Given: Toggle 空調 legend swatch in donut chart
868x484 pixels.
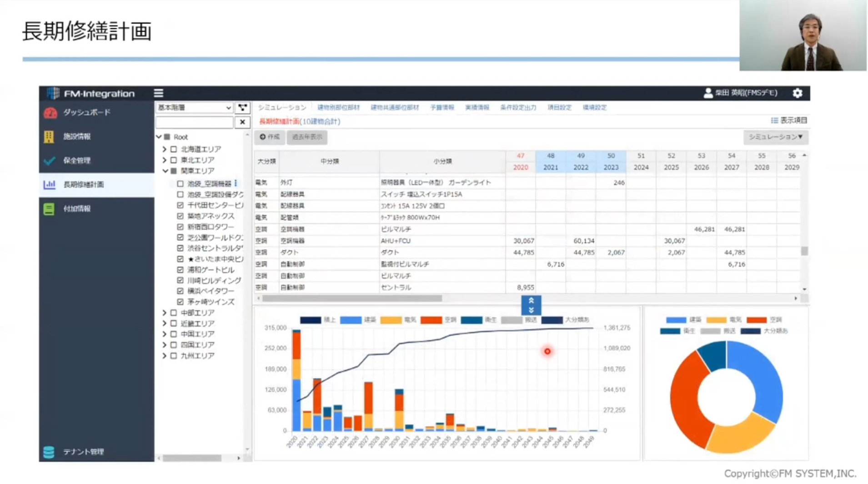Looking at the screenshot, I should click(x=757, y=320).
